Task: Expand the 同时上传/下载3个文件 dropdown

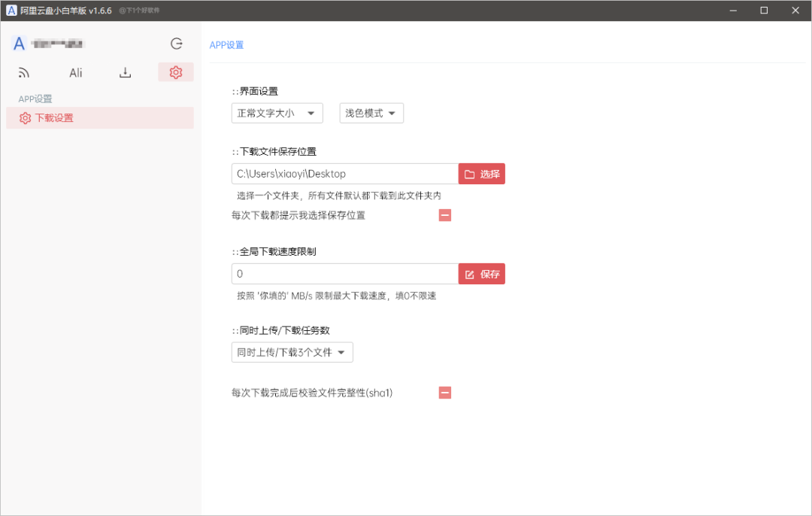Action: coord(292,353)
